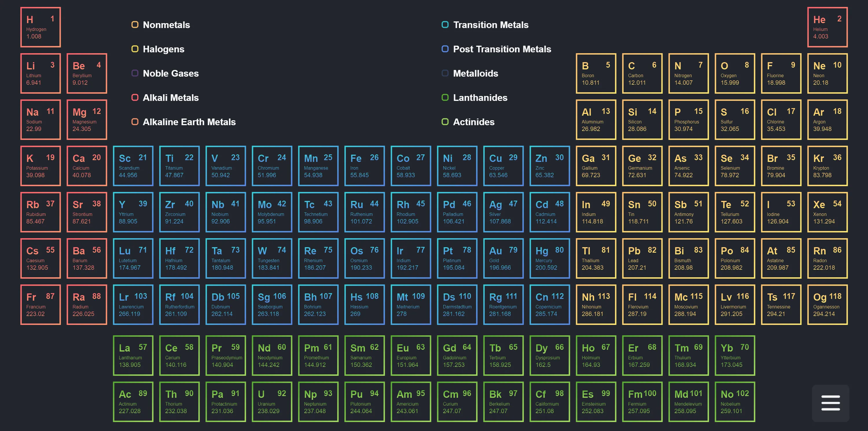Viewport: 868px width, 431px height.
Task: Toggle the Halogens legend checkbox
Action: click(x=135, y=49)
